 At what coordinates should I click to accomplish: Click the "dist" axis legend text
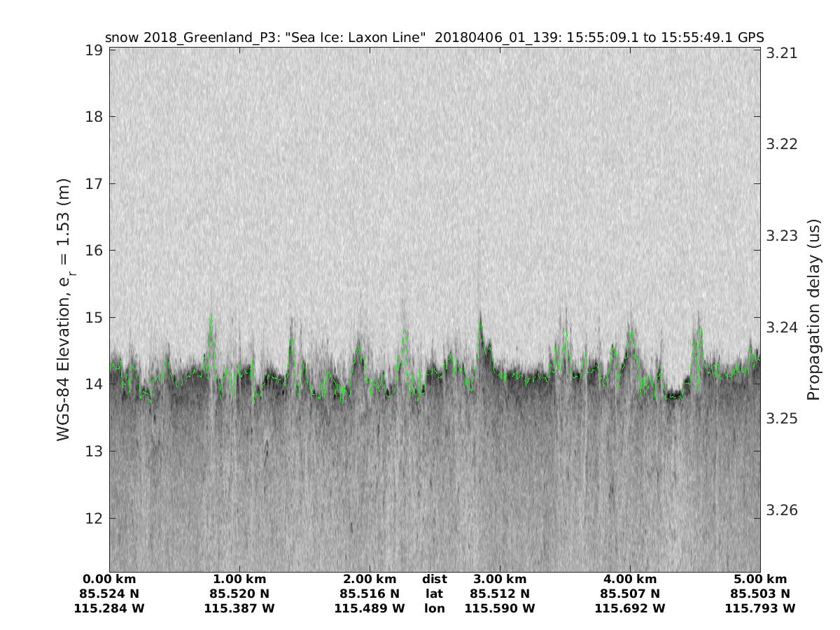click(x=434, y=580)
